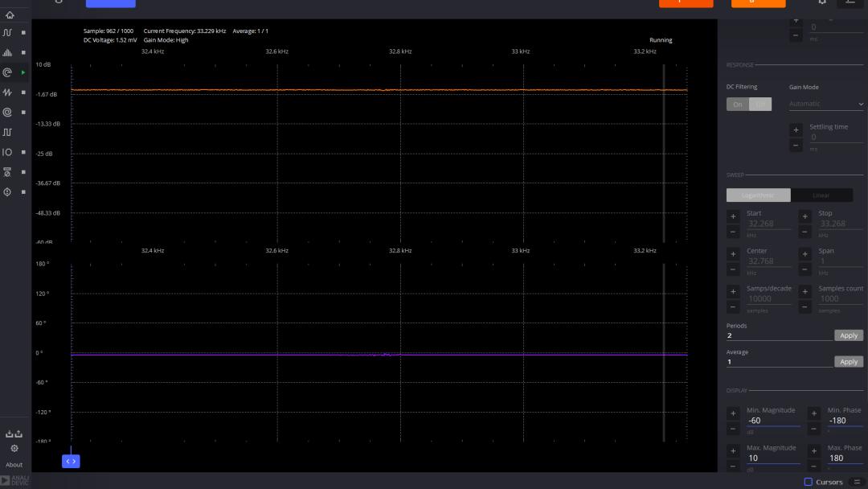Select the Network Analyzer instrument
Screen dimensions: 868x489
pos(7,72)
